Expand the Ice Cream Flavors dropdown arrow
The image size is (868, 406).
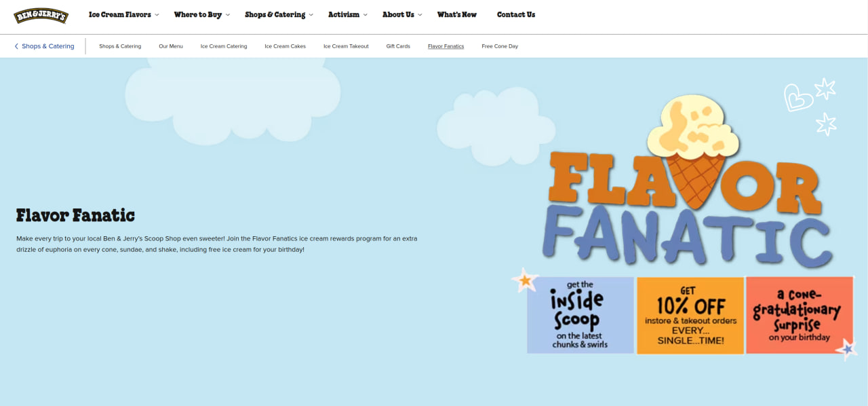click(157, 15)
